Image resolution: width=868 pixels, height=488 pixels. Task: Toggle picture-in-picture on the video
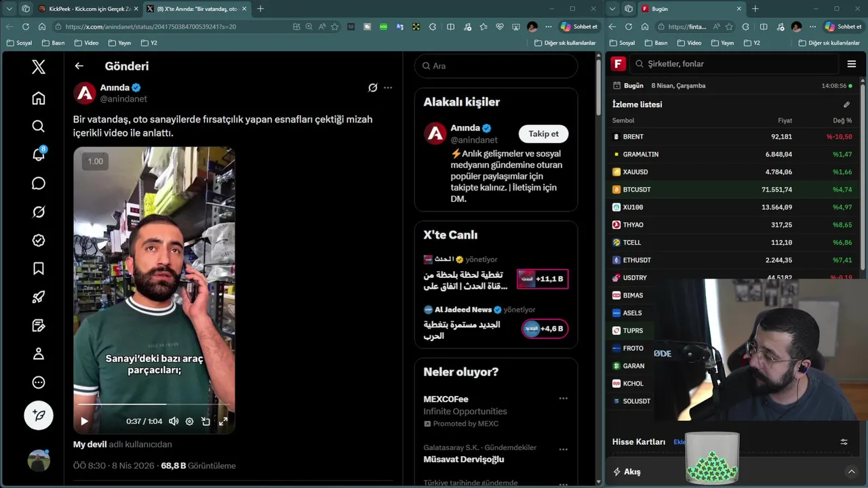[x=206, y=421]
